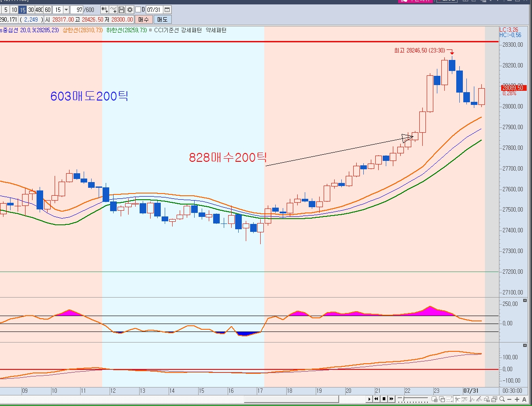
Task: Select the 30-minute interval button
Action: 31,9
